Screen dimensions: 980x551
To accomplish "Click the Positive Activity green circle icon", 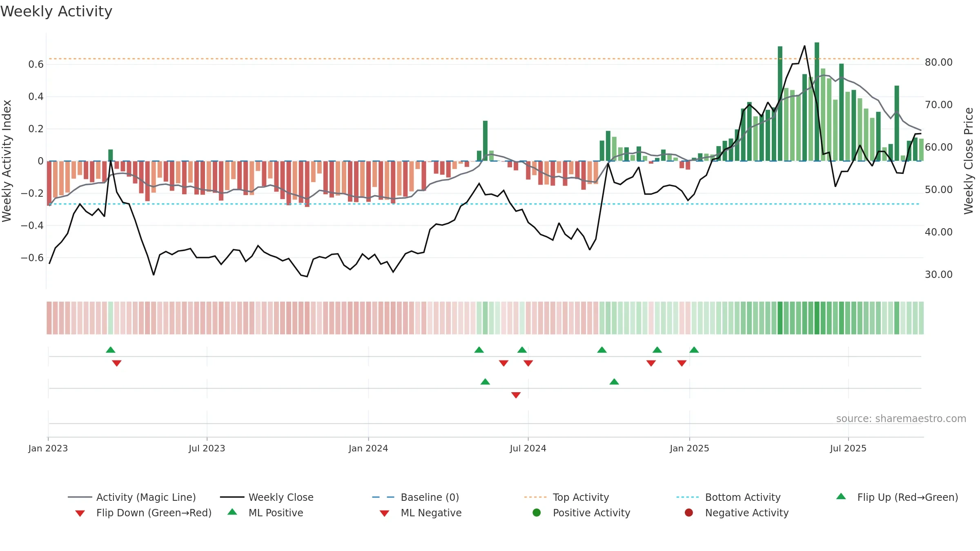I will (x=537, y=513).
